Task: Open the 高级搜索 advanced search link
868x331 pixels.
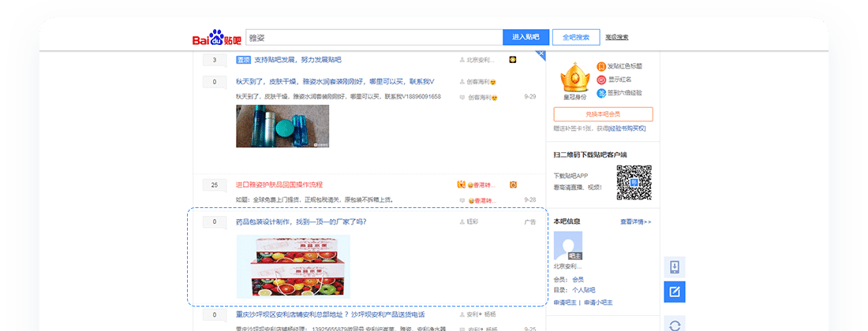Action: [x=616, y=37]
